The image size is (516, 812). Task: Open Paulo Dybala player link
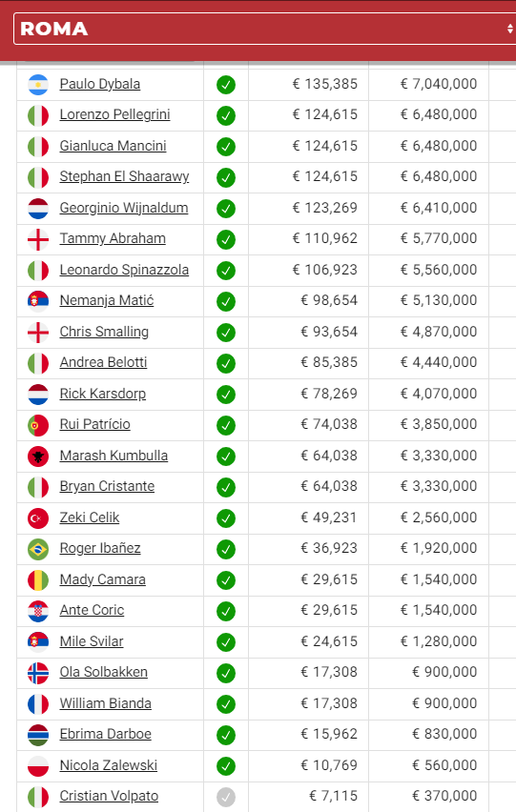[x=100, y=84]
